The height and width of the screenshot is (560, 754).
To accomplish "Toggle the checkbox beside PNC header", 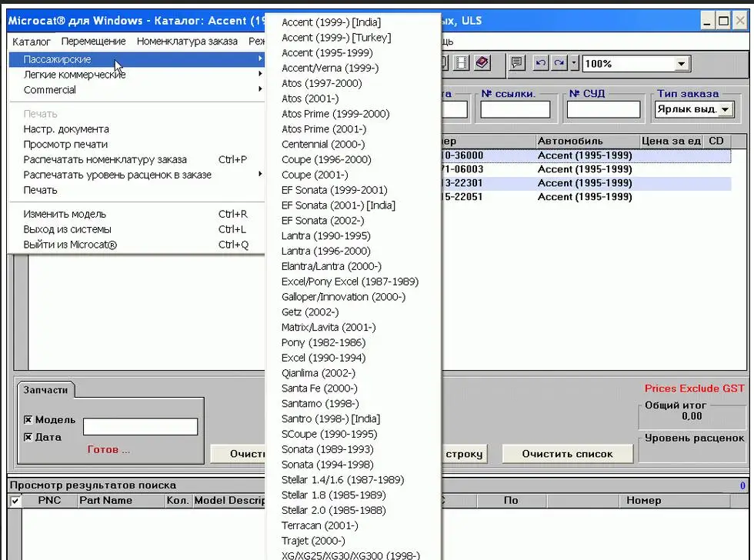I will point(15,502).
